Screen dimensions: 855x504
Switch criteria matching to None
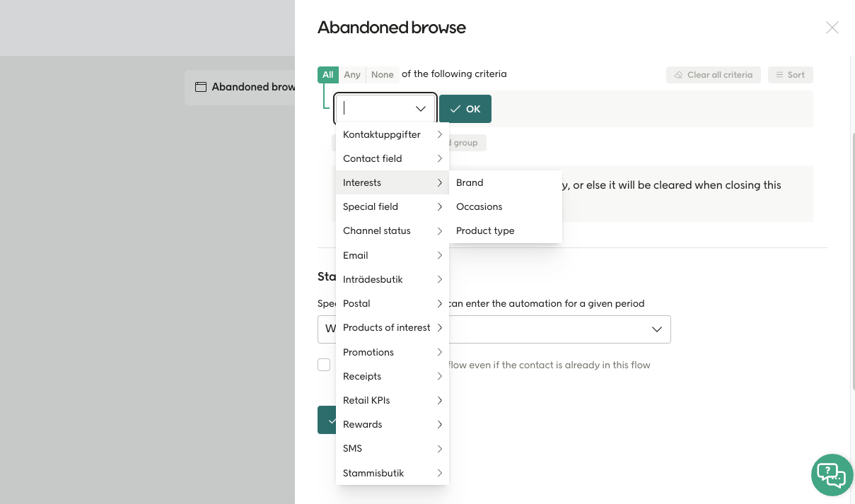pyautogui.click(x=382, y=74)
